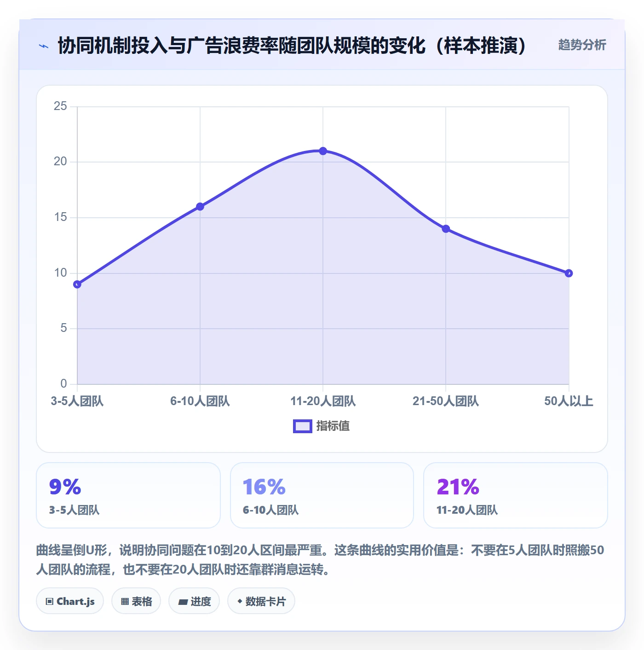Click the y-axis value 20
This screenshot has width=644, height=650.
(x=60, y=162)
